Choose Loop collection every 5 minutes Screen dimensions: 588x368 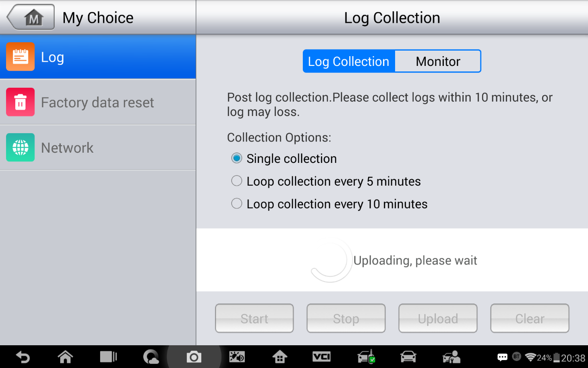[x=236, y=181]
